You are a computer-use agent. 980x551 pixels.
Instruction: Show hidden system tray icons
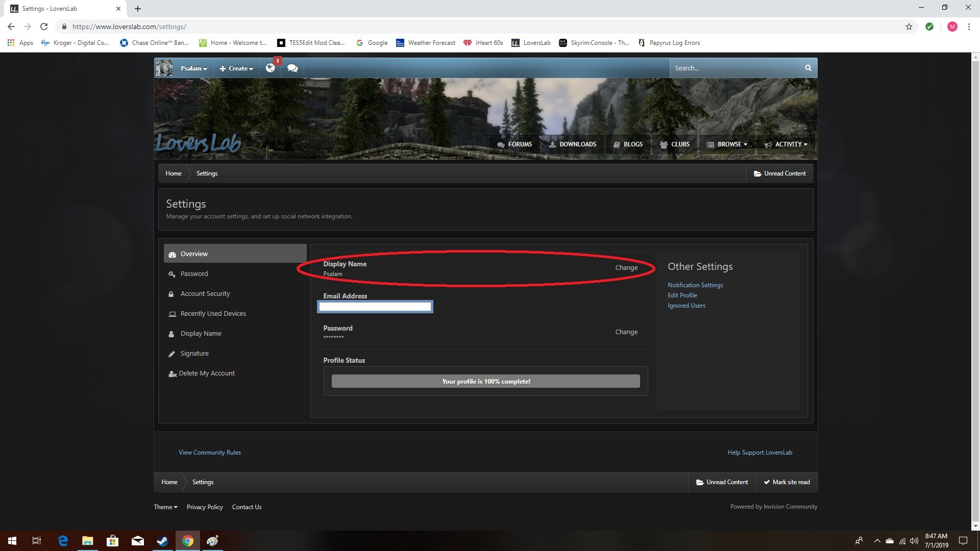[877, 541]
